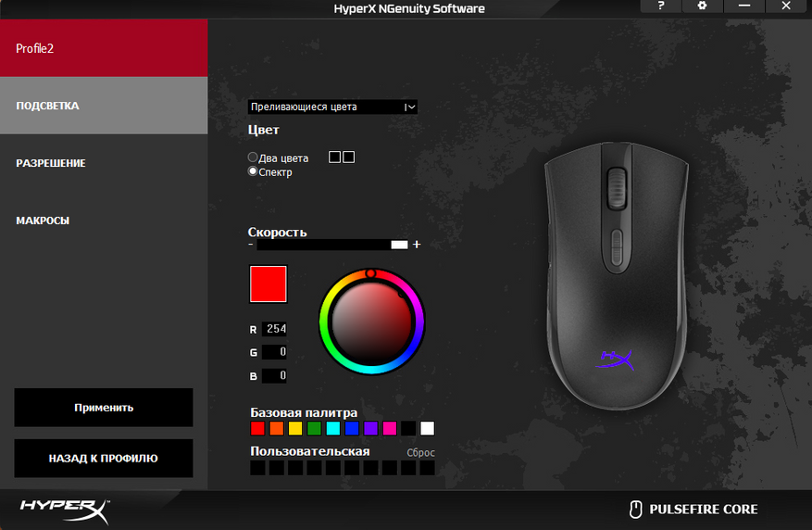
Task: Switch to the ПОДСВЕТКА section
Action: pyautogui.click(x=104, y=106)
